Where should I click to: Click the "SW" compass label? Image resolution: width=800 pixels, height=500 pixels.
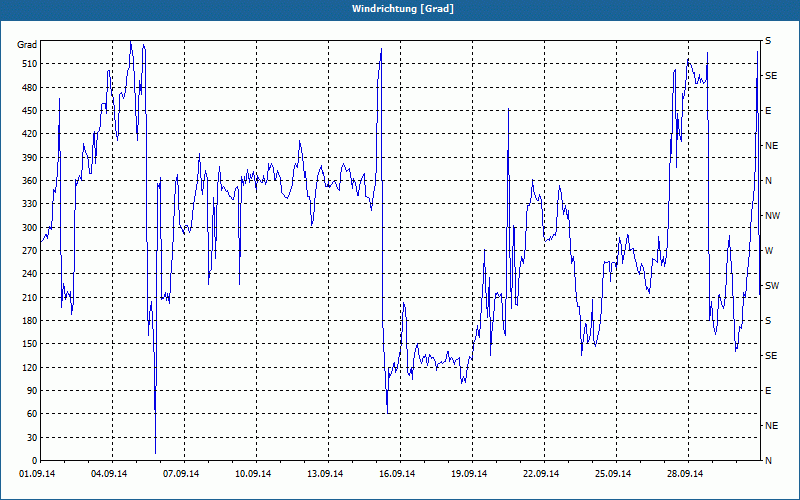click(772, 286)
